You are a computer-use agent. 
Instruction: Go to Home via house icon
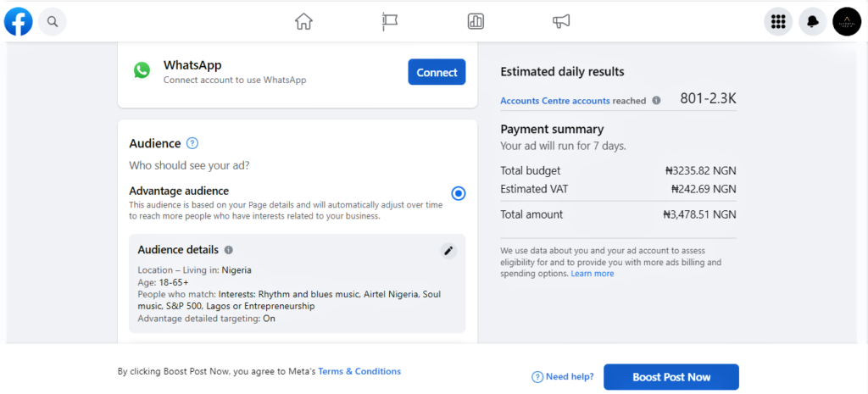tap(303, 21)
